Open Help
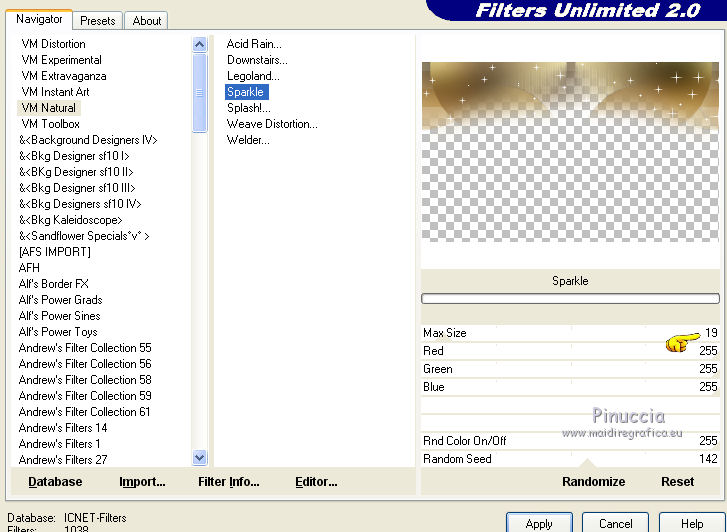 [x=692, y=523]
